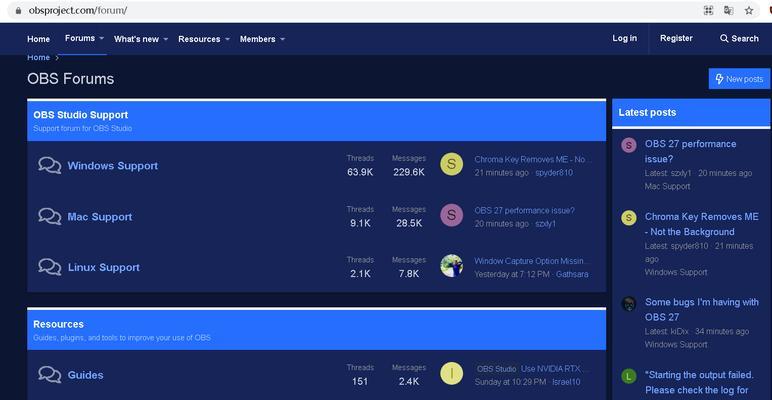Click the lightning icon on New posts
Image resolution: width=772 pixels, height=400 pixels.
[x=719, y=79]
